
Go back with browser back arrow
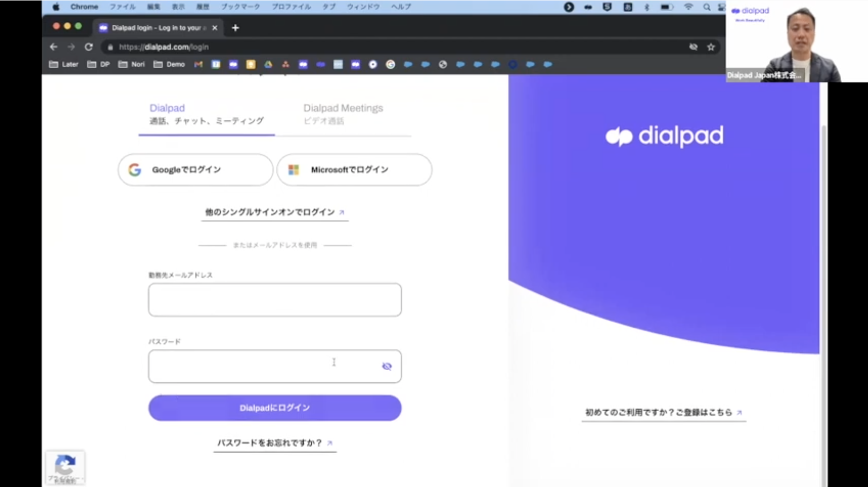point(54,47)
